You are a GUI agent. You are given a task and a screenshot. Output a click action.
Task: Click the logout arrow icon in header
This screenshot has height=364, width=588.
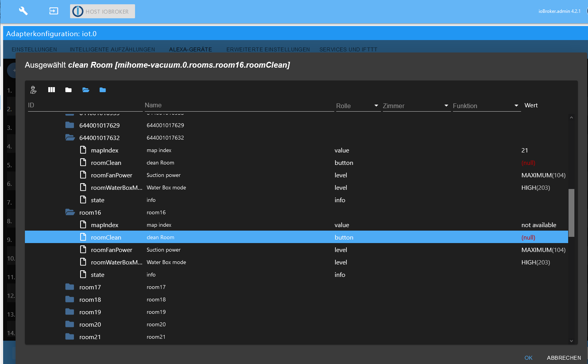(x=54, y=11)
